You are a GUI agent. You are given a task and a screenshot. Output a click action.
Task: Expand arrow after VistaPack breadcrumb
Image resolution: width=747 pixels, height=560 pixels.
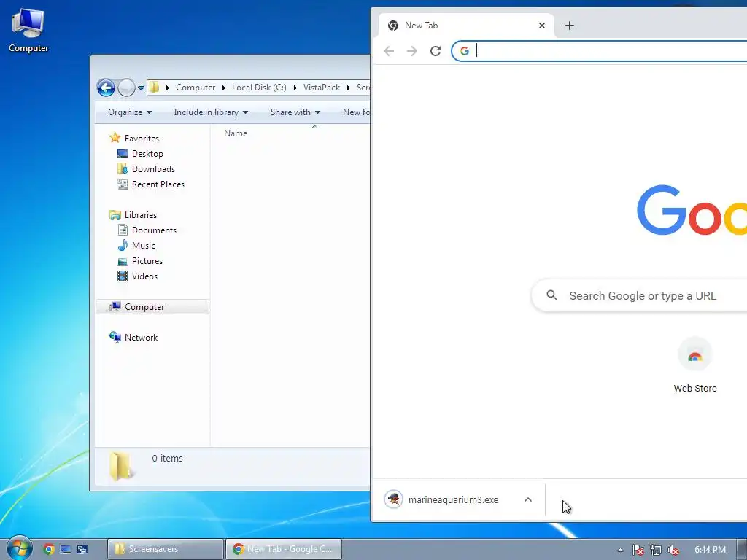pyautogui.click(x=348, y=87)
